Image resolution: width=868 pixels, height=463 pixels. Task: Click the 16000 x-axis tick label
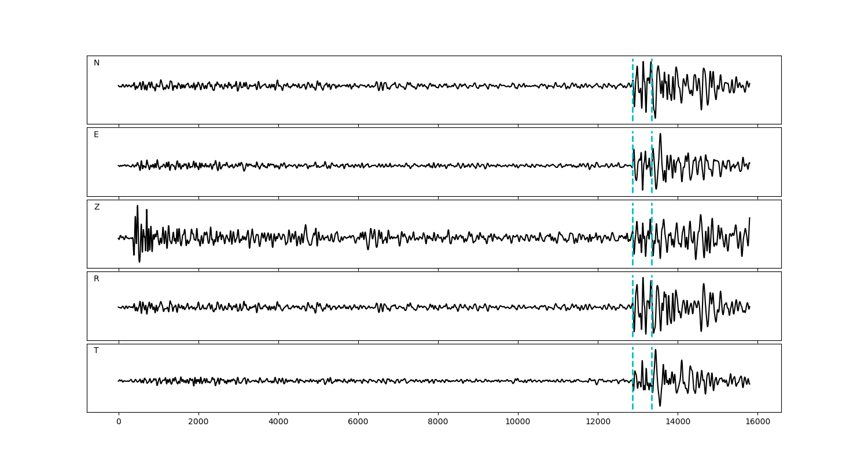pos(757,422)
